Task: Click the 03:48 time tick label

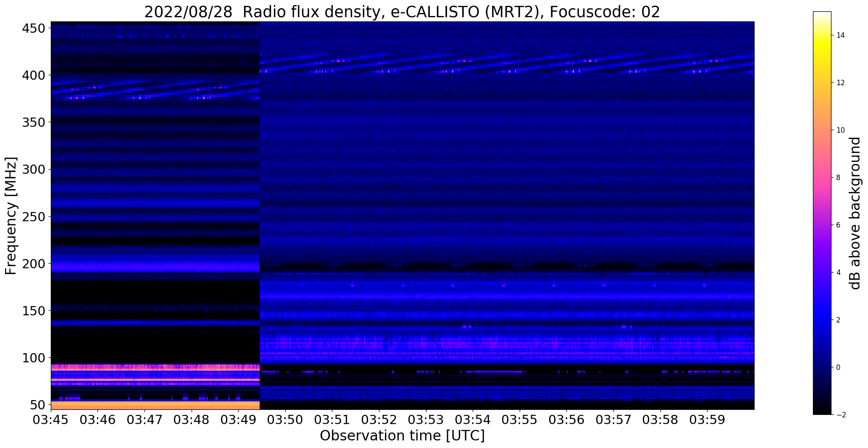Action: [192, 419]
